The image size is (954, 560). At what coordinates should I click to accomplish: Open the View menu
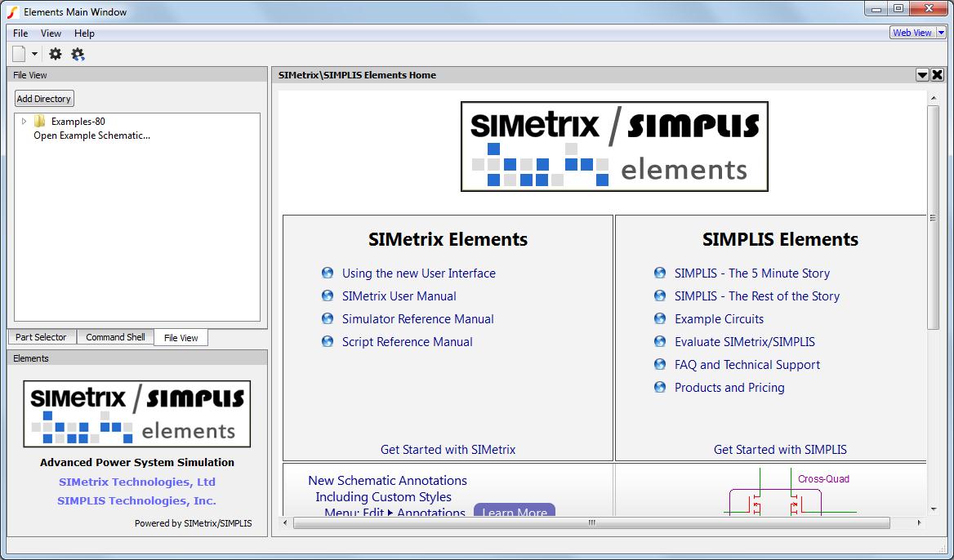(51, 33)
